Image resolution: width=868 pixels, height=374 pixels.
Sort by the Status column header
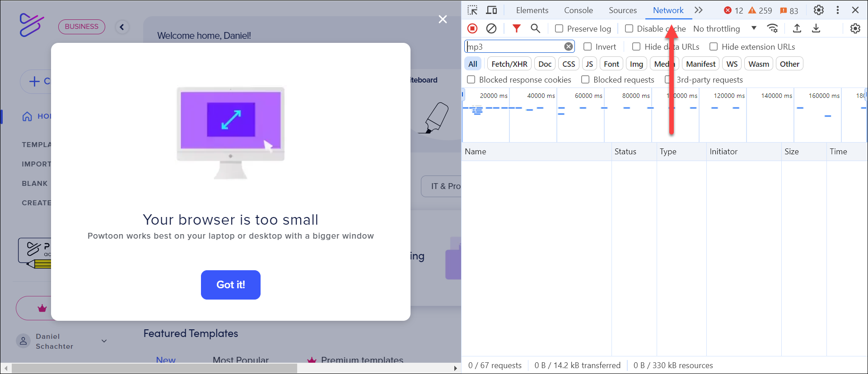point(634,152)
